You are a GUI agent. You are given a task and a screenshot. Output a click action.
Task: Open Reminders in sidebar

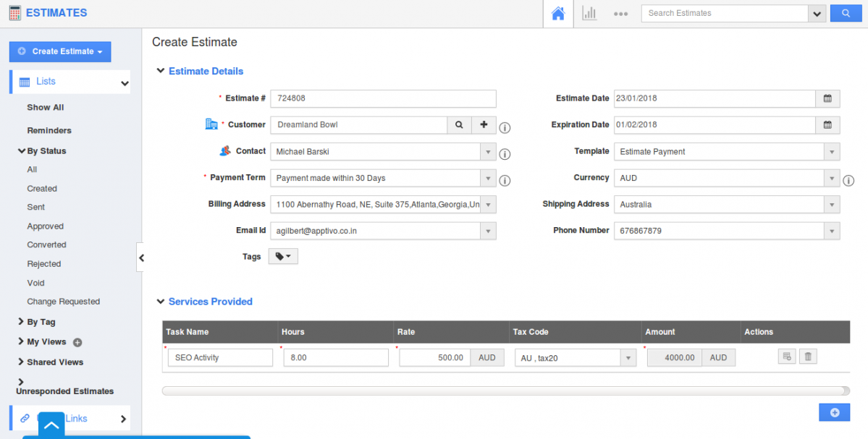coord(49,130)
